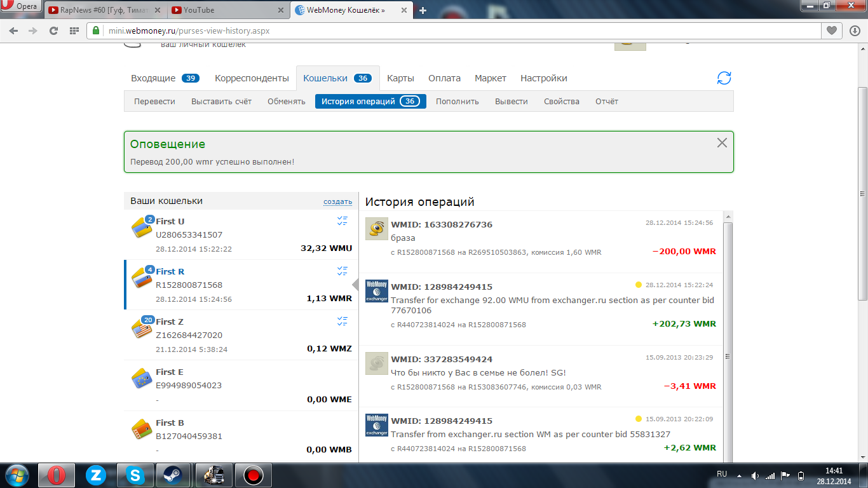Click wallet number U280653341507

point(189,234)
